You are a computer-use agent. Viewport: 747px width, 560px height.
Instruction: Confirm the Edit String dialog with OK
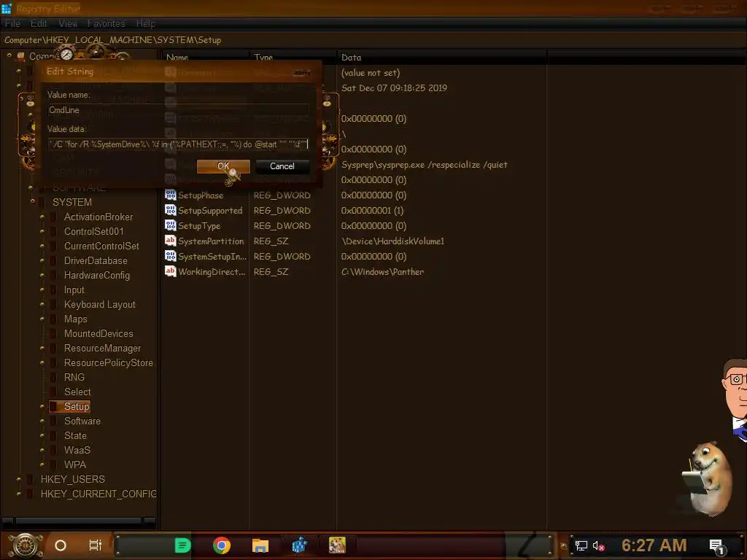(223, 166)
